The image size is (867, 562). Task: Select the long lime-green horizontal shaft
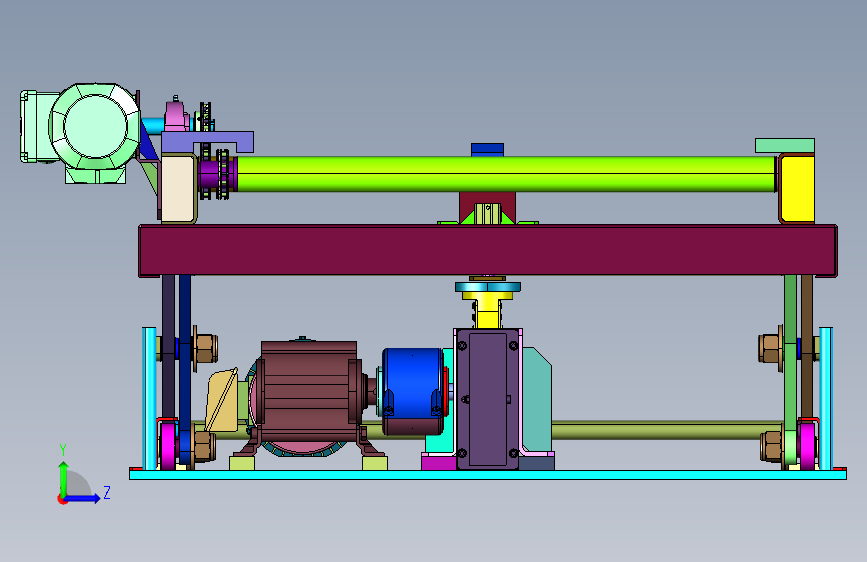pos(506,174)
